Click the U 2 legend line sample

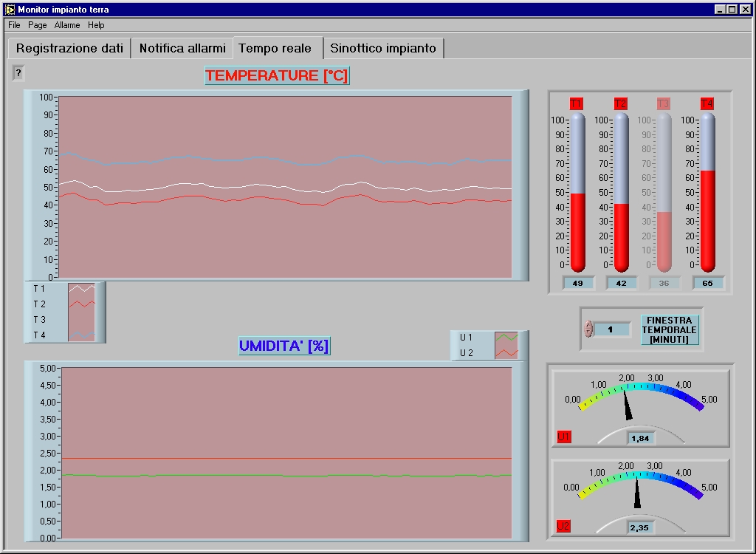click(506, 353)
